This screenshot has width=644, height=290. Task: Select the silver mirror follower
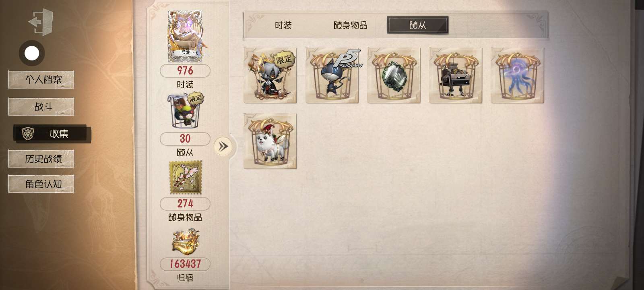[x=394, y=75]
